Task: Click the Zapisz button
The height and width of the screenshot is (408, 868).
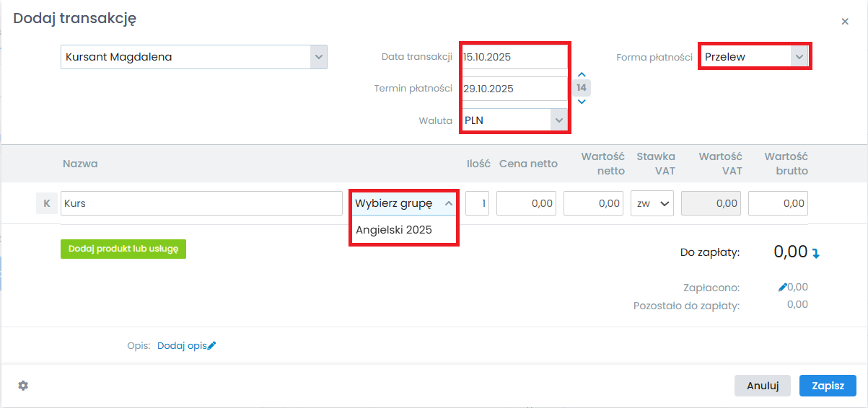Action: (x=828, y=386)
